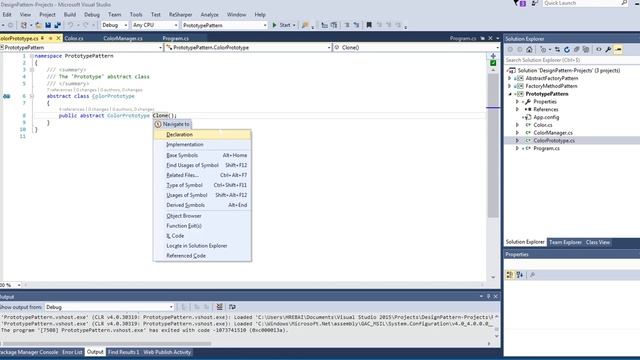Viewport: 640px width, 360px height.
Task: Switch to Team Explorer tab
Action: click(565, 242)
